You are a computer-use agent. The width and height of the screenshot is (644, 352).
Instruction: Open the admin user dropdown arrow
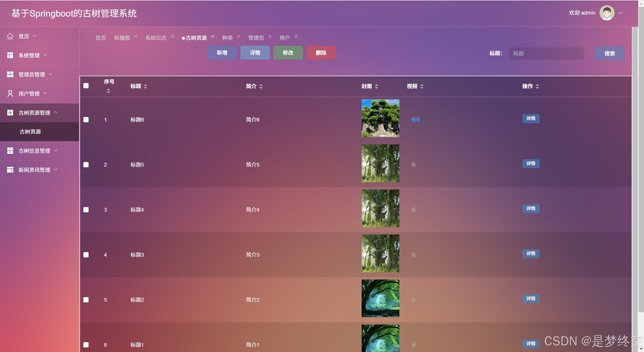(621, 13)
